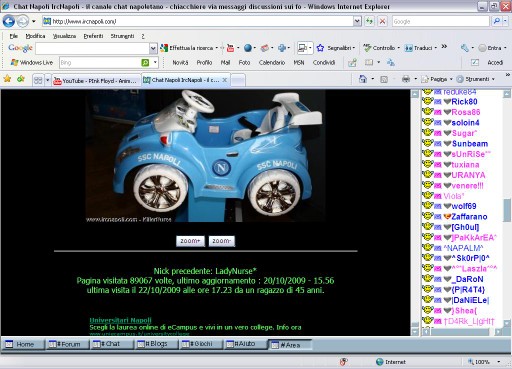
Task: Click the Windows Live logo icon
Action: (14, 62)
